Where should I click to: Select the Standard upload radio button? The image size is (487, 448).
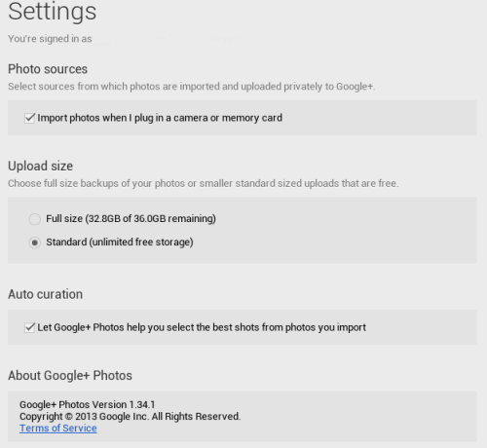35,243
